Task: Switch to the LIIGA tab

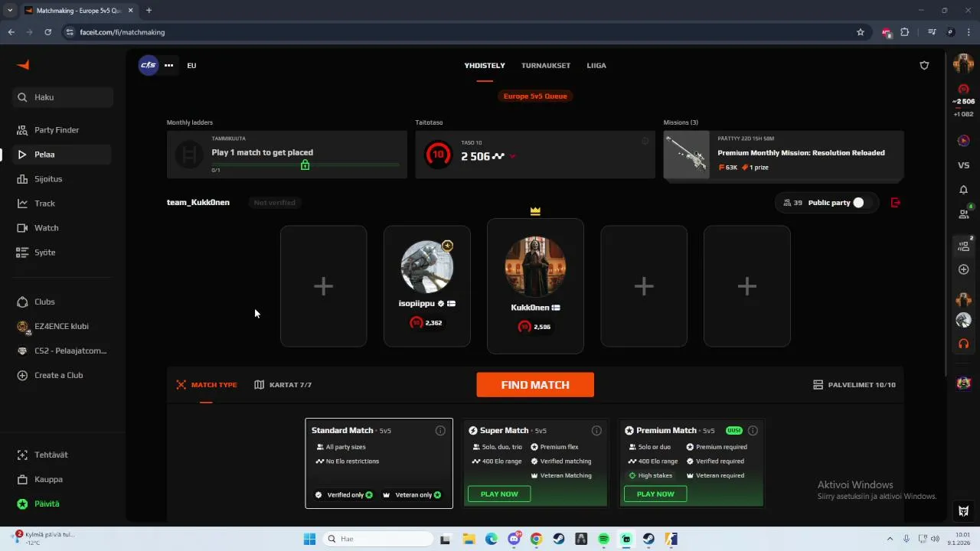Action: click(596, 65)
